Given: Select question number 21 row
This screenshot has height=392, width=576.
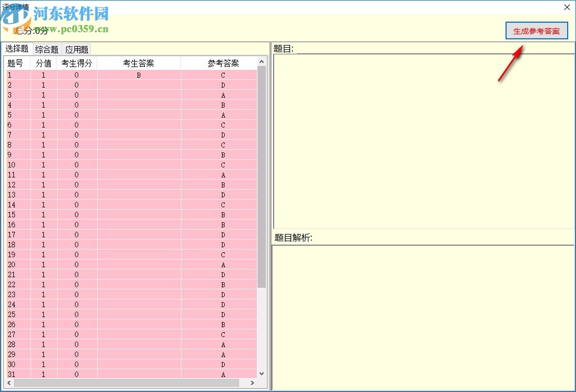Looking at the screenshot, I should tap(12, 274).
